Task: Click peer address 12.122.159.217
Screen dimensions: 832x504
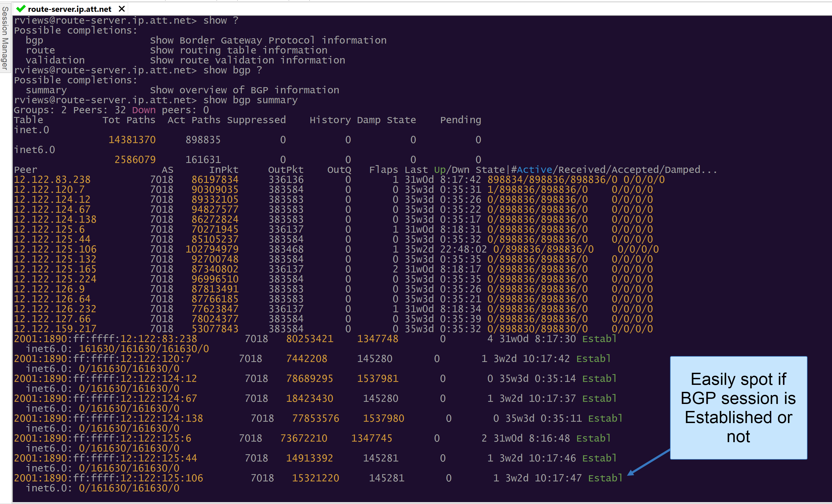Action: click(x=55, y=329)
